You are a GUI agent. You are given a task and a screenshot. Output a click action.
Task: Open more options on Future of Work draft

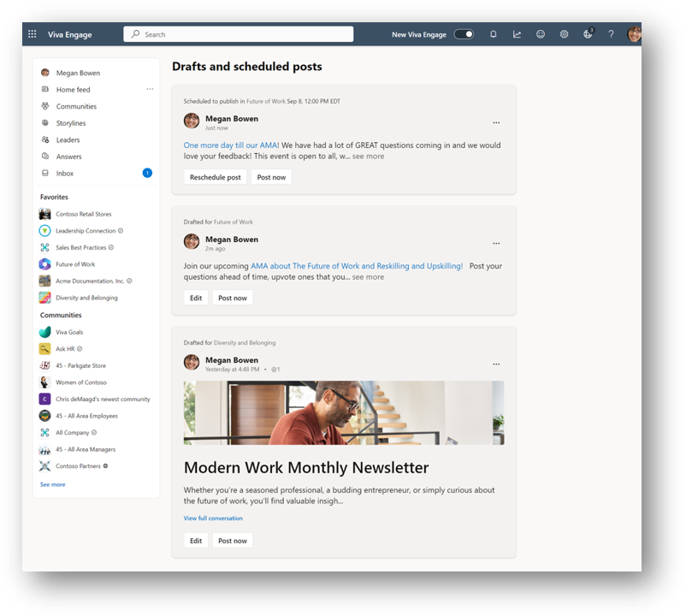[x=496, y=243]
